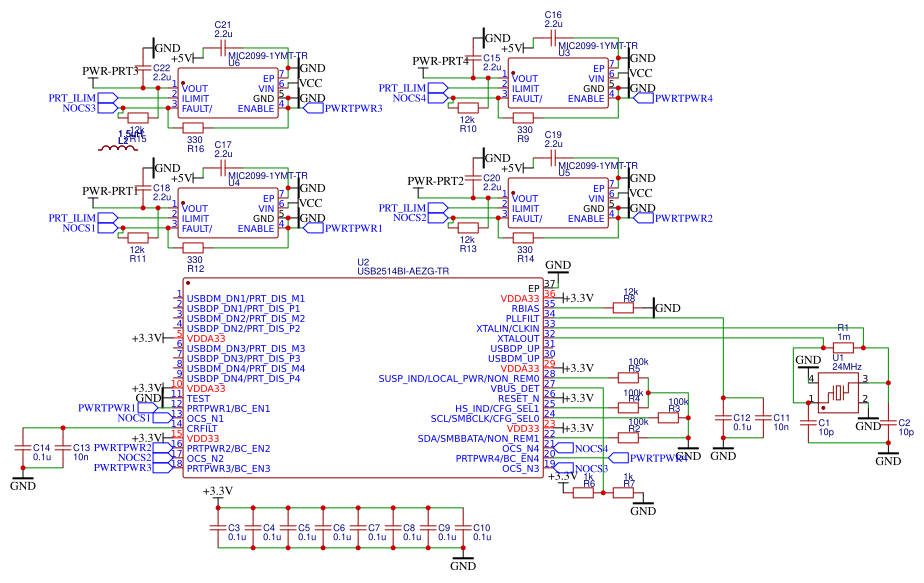Pick capacitor C17 above U4
This screenshot has width=924, height=583.
(223, 169)
